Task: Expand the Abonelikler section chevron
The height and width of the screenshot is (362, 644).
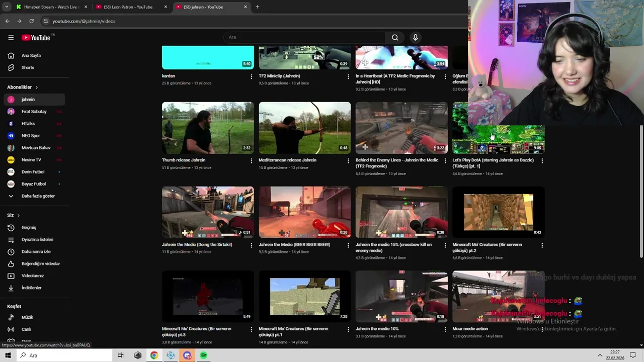Action: (x=36, y=87)
